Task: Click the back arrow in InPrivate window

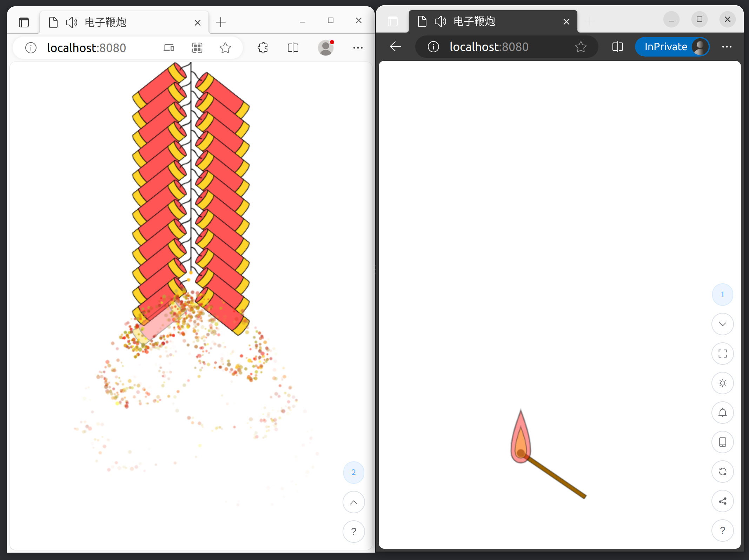Action: coord(396,47)
